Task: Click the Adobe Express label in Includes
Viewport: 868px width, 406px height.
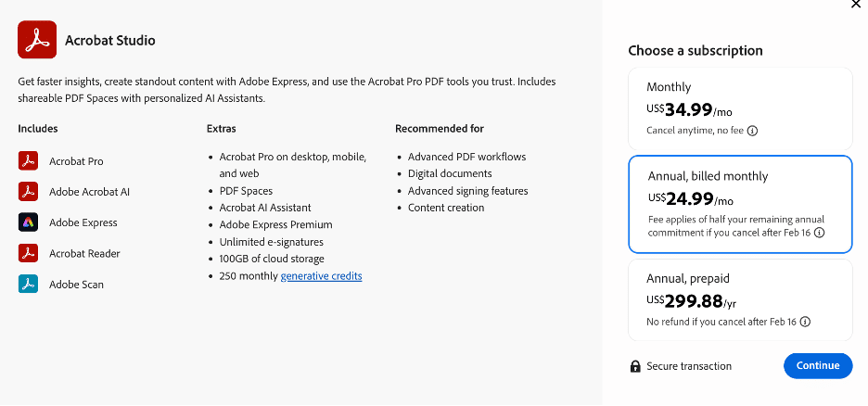Action: 83,222
